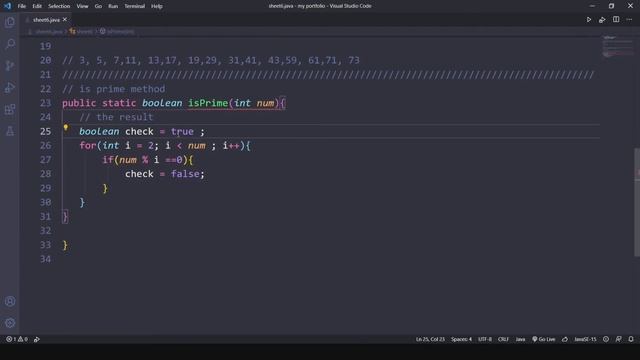This screenshot has height=360, width=640.
Task: Open the Run menu
Action: [113, 6]
